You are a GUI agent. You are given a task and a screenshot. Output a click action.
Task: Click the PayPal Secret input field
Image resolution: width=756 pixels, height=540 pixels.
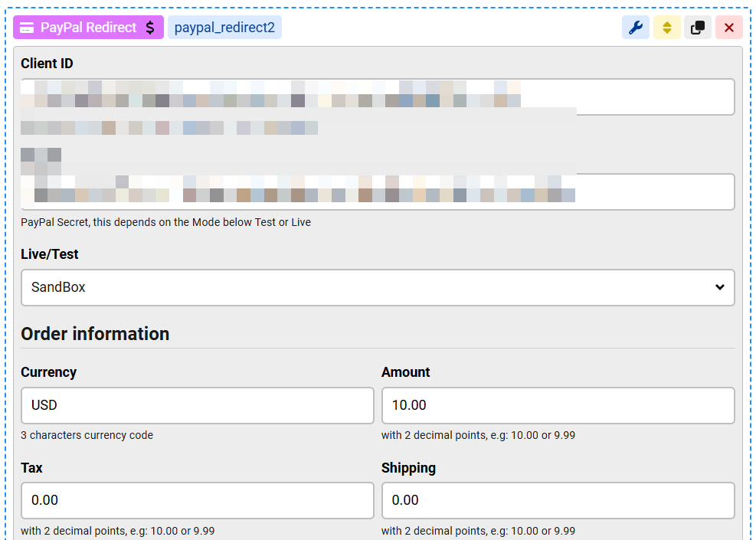pyautogui.click(x=378, y=191)
